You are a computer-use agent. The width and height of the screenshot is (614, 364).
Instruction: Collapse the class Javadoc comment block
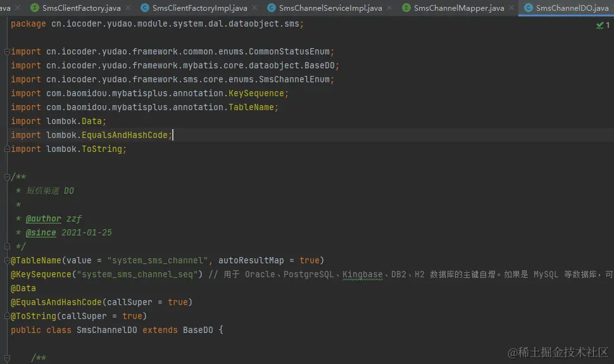7,177
